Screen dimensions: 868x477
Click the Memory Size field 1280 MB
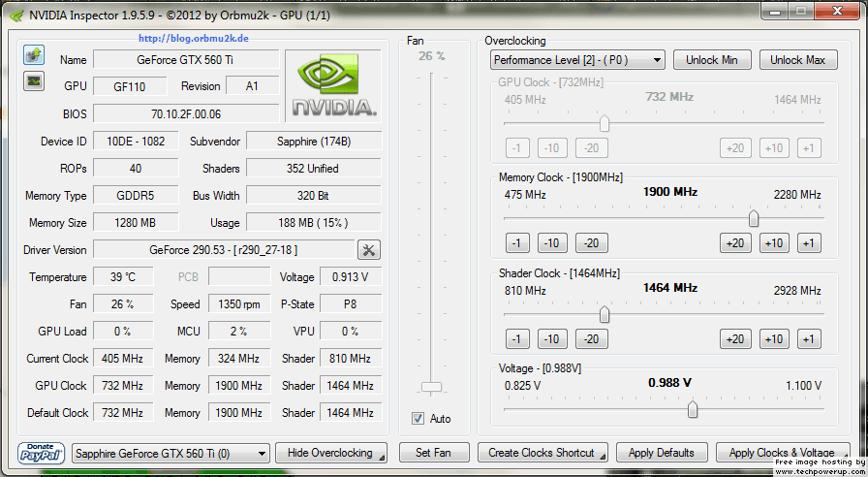(x=136, y=223)
